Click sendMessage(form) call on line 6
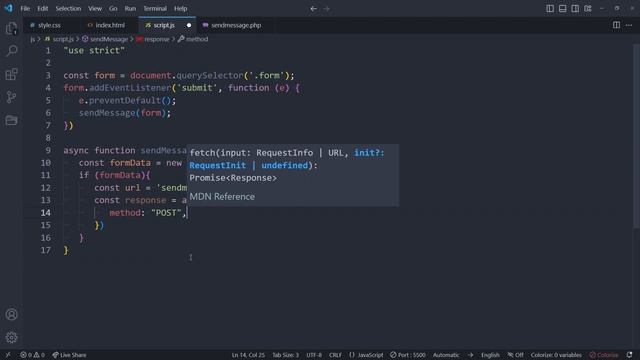The image size is (640, 360). 125,113
